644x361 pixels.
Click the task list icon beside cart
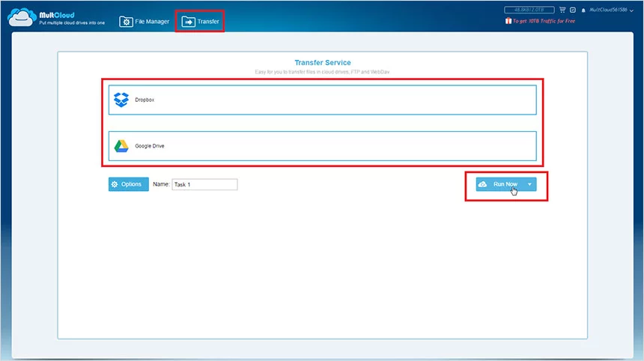click(573, 10)
